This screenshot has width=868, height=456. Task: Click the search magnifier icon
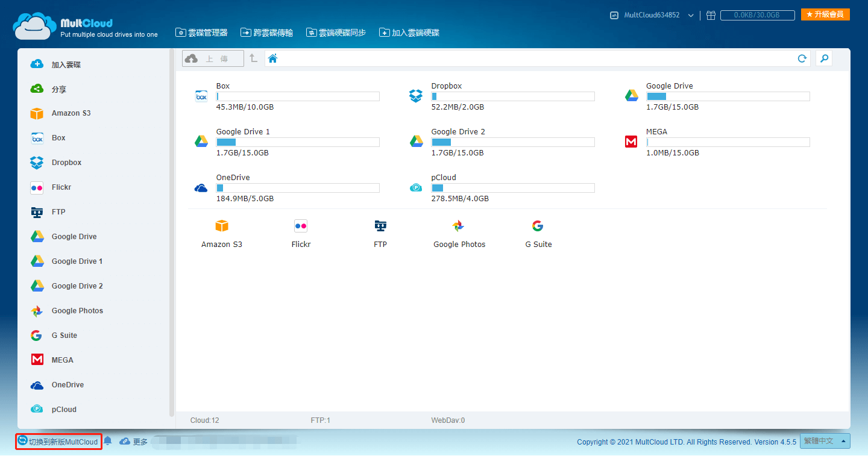pyautogui.click(x=824, y=58)
